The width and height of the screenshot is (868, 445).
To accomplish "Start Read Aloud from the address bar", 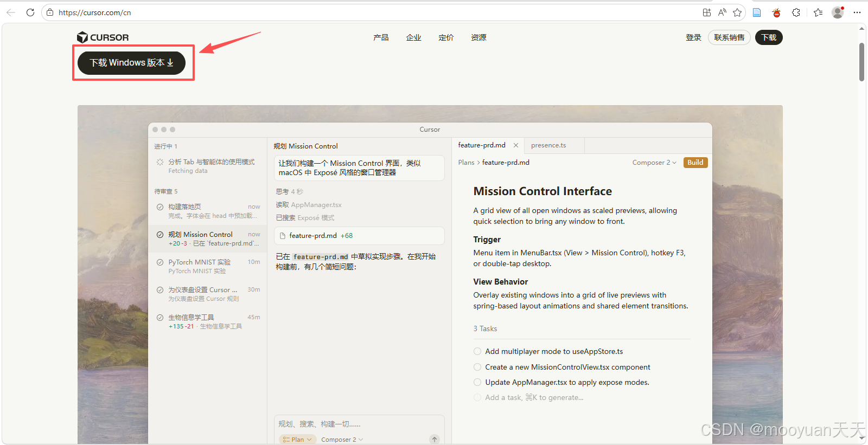I will tap(722, 12).
